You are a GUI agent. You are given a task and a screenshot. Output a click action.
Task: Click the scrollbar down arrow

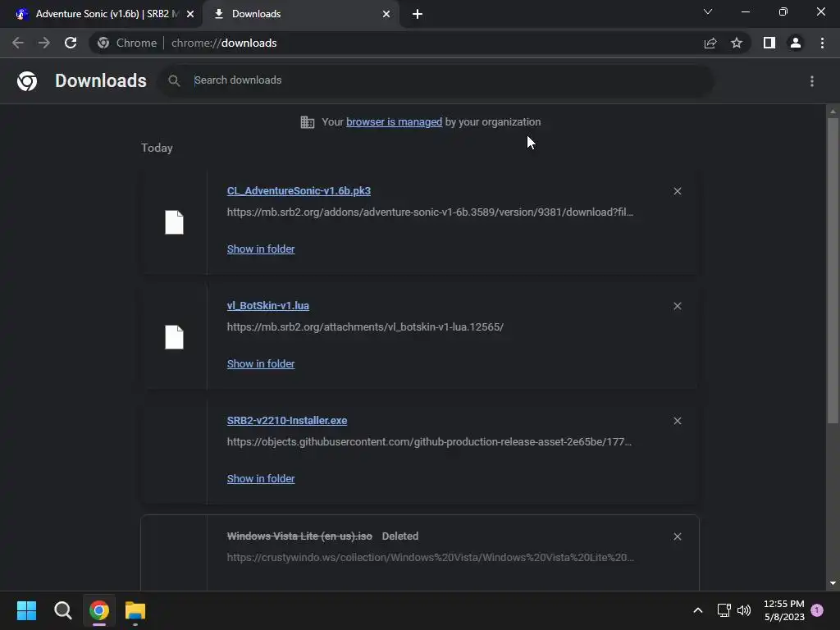[x=833, y=583]
